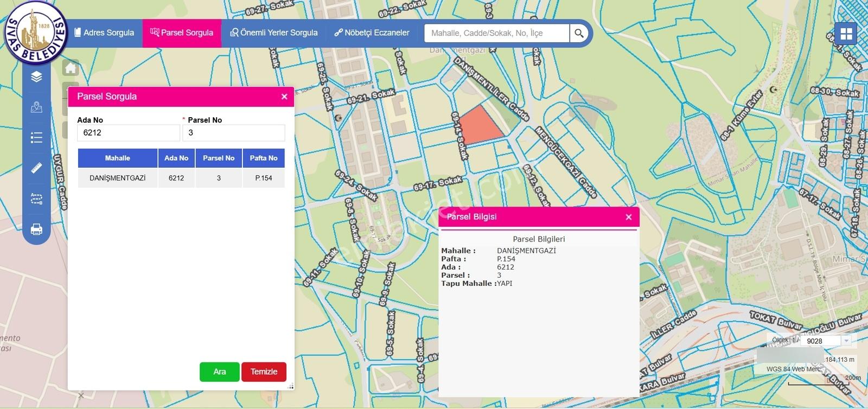The height and width of the screenshot is (409, 868).
Task: Click the Parsel No table column header
Action: (219, 158)
